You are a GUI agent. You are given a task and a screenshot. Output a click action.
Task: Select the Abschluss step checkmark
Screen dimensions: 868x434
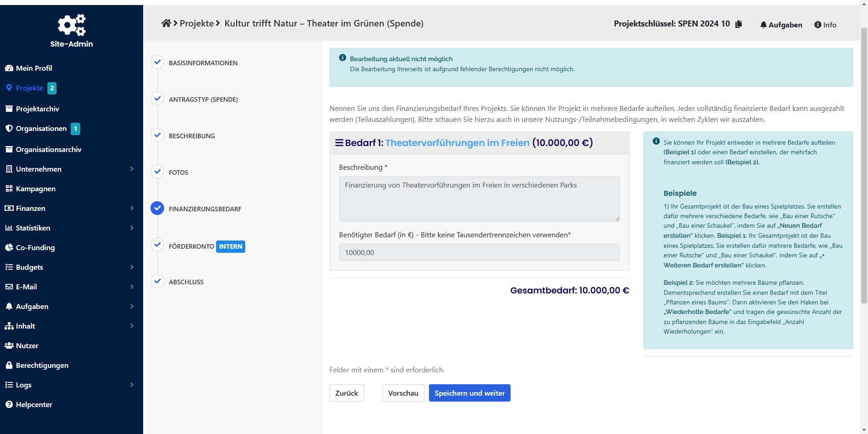click(x=157, y=281)
